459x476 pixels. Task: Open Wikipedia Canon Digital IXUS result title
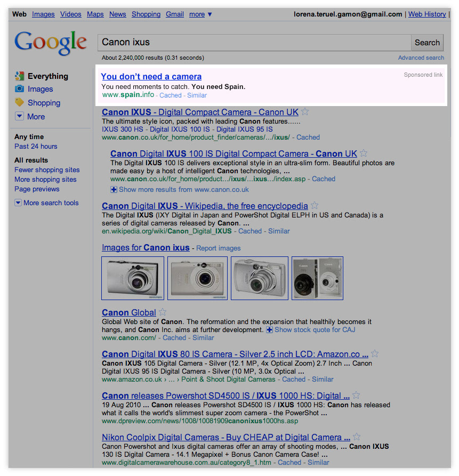[205, 206]
